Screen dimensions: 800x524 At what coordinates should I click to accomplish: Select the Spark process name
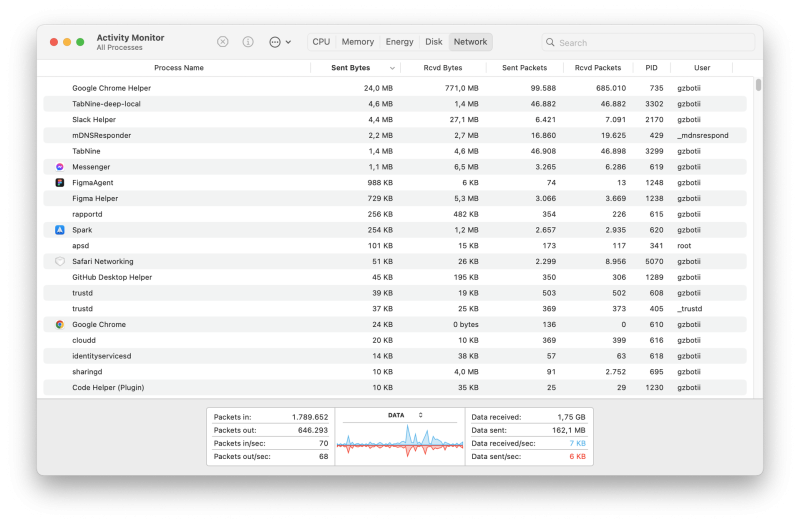click(82, 230)
